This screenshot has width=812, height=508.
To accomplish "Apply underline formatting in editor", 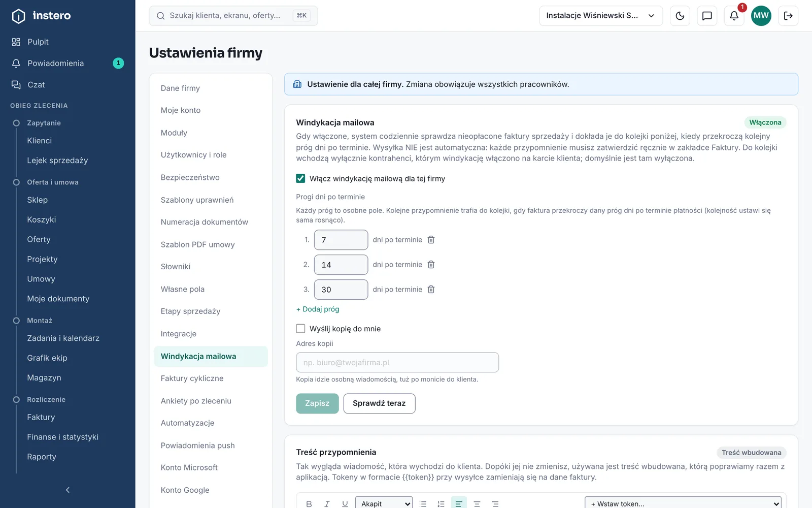I will coord(345,504).
